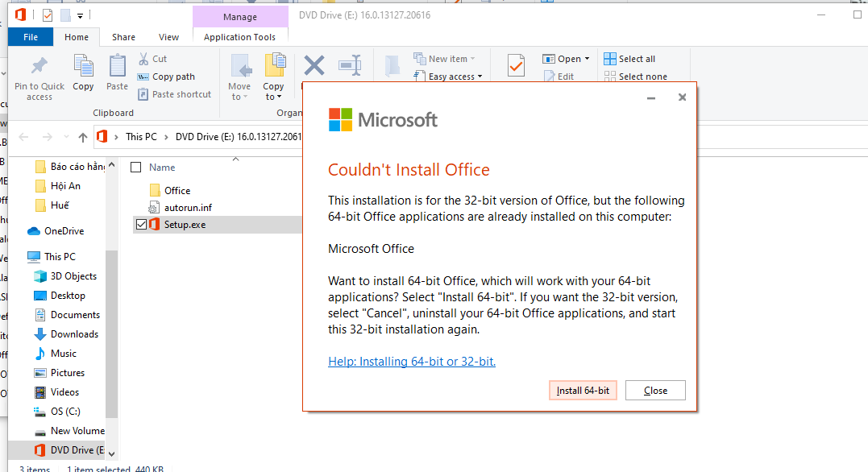This screenshot has height=472, width=868.
Task: Click the address bar root chevron
Action: [x=116, y=137]
